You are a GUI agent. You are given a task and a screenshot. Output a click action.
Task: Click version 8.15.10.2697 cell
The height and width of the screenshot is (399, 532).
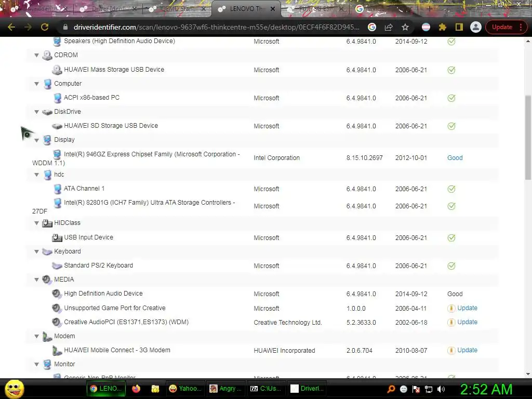click(x=364, y=158)
